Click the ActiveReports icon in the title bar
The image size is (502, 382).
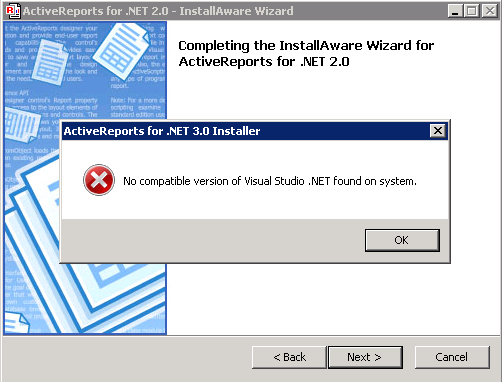tap(13, 11)
